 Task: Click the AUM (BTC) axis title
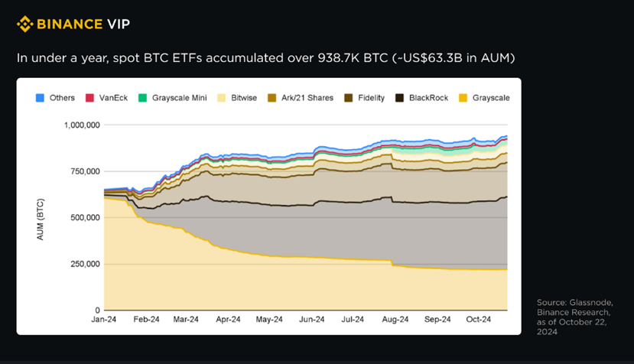(40, 219)
